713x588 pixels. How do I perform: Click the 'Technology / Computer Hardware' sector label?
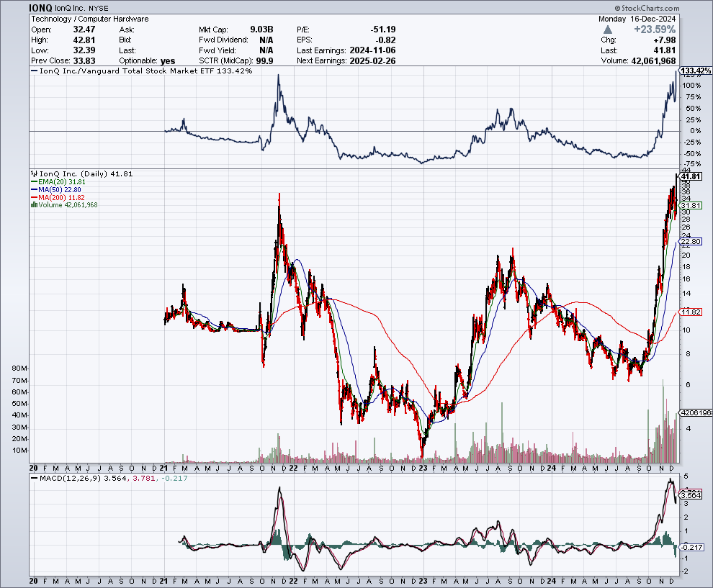click(x=90, y=19)
